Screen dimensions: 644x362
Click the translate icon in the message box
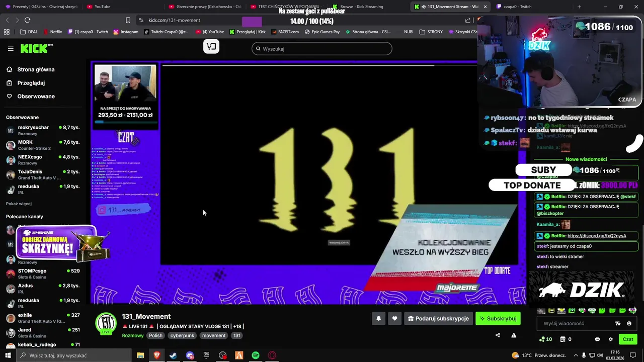tap(618, 323)
